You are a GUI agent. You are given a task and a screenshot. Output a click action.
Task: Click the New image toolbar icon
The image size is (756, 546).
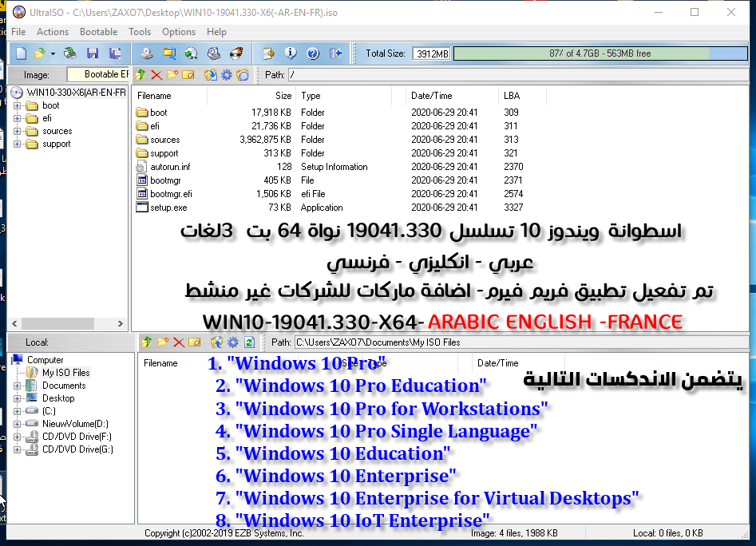pos(22,53)
